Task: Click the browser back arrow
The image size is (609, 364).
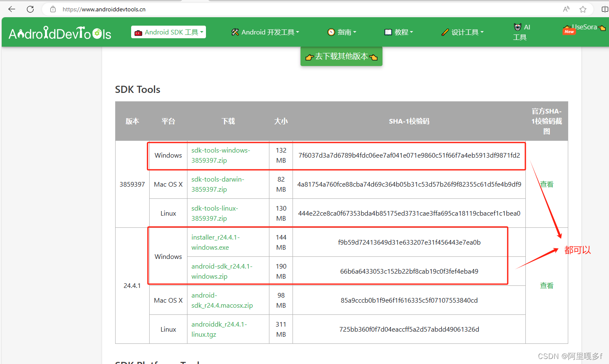Action: [12, 9]
